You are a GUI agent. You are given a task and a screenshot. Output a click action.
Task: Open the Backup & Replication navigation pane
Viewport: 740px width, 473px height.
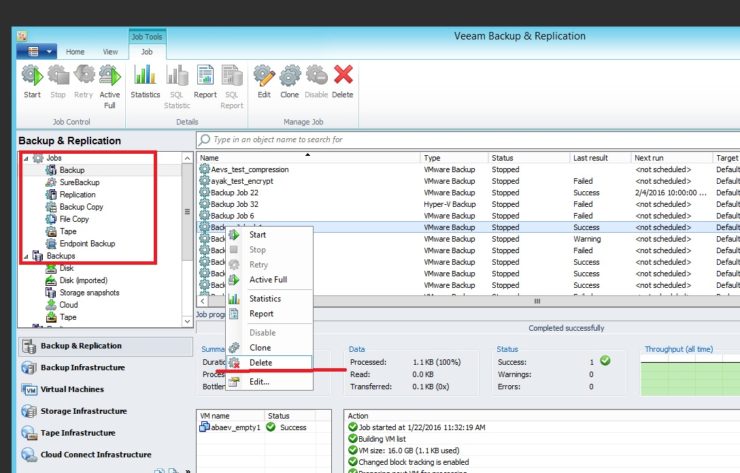(106, 346)
